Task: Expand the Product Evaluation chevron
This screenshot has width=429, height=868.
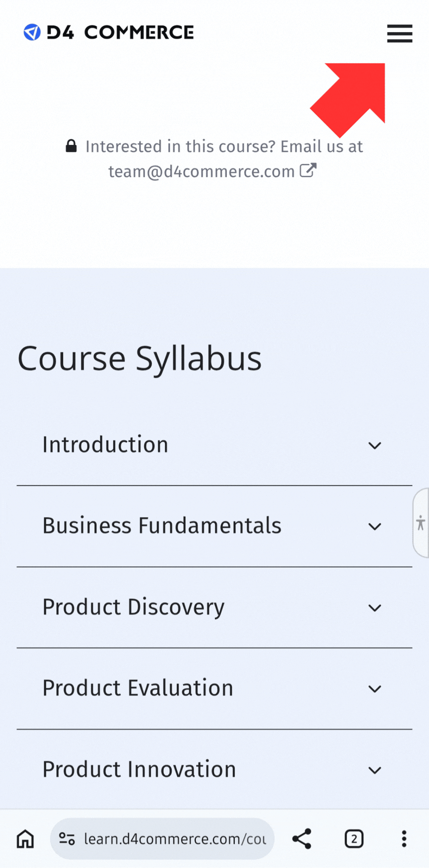Action: coord(375,689)
